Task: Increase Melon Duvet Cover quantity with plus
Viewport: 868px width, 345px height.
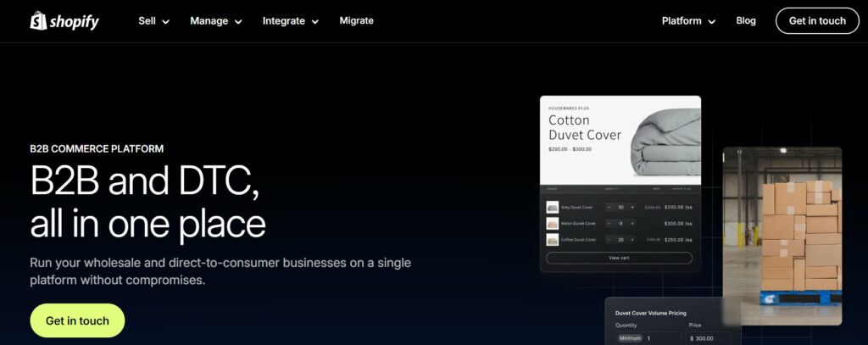Action: point(632,223)
